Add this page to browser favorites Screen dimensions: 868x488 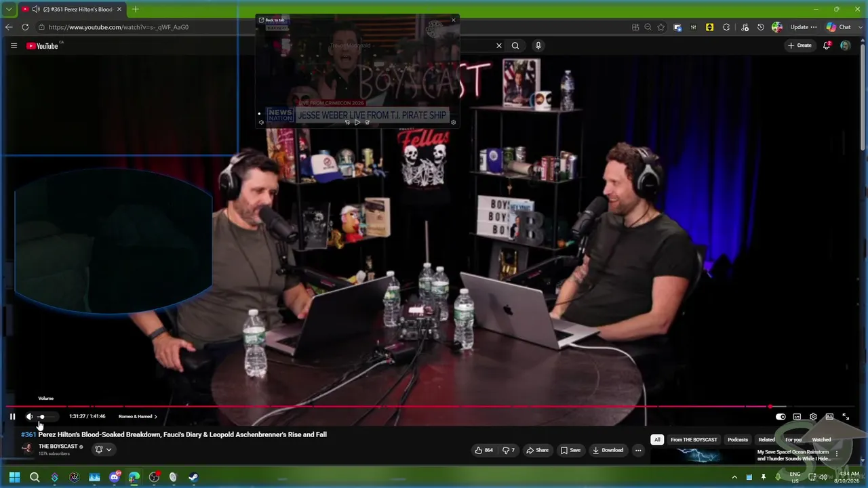[x=661, y=27]
